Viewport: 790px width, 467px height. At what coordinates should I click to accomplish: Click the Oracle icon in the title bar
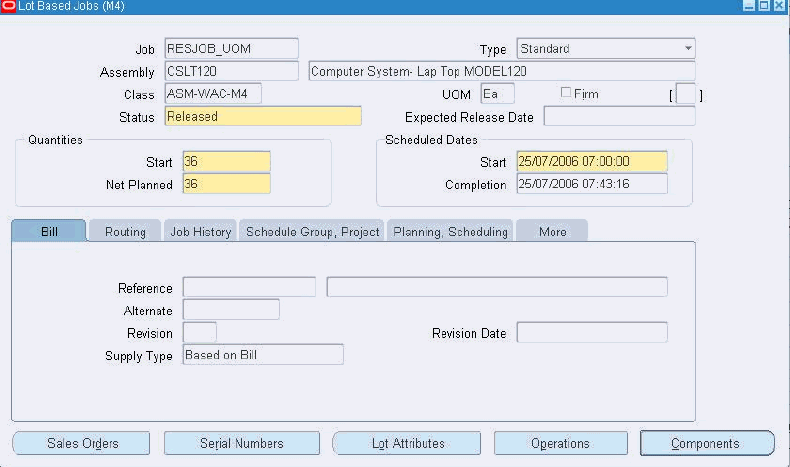(x=8, y=6)
